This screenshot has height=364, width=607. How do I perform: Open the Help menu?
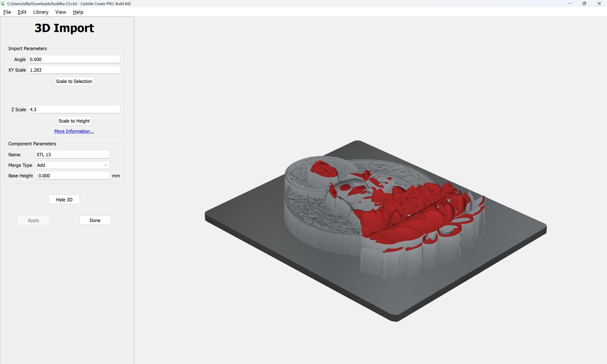pos(78,12)
